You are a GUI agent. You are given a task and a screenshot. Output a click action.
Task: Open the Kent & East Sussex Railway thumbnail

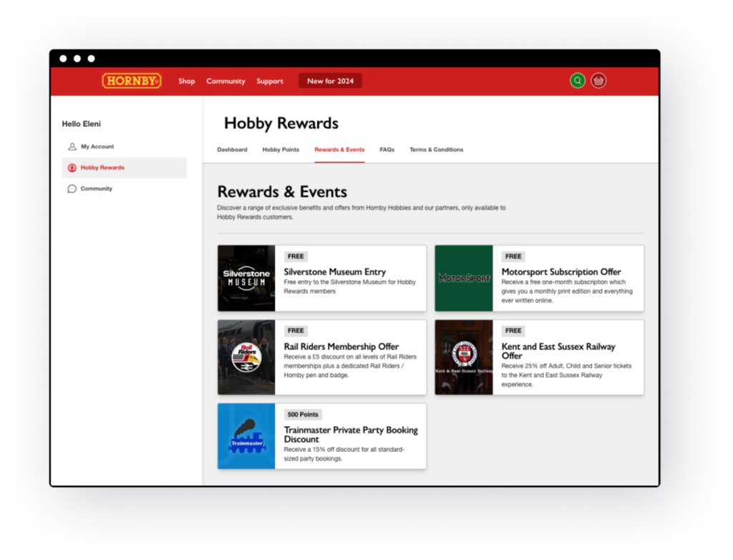(x=464, y=357)
